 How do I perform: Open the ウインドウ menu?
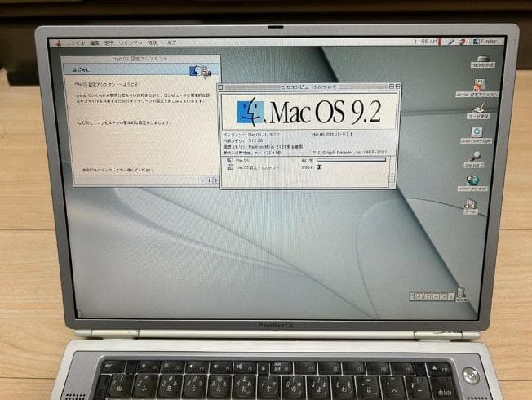tap(131, 43)
